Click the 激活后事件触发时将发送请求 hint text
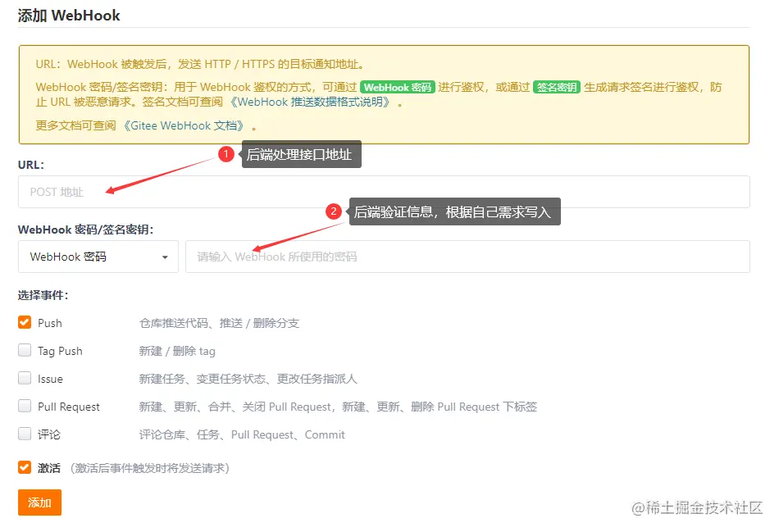779x532 pixels. coord(149,468)
